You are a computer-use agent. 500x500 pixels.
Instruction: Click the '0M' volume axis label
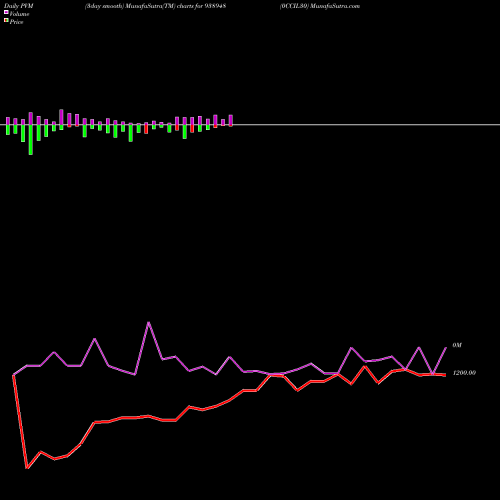pos(457,345)
